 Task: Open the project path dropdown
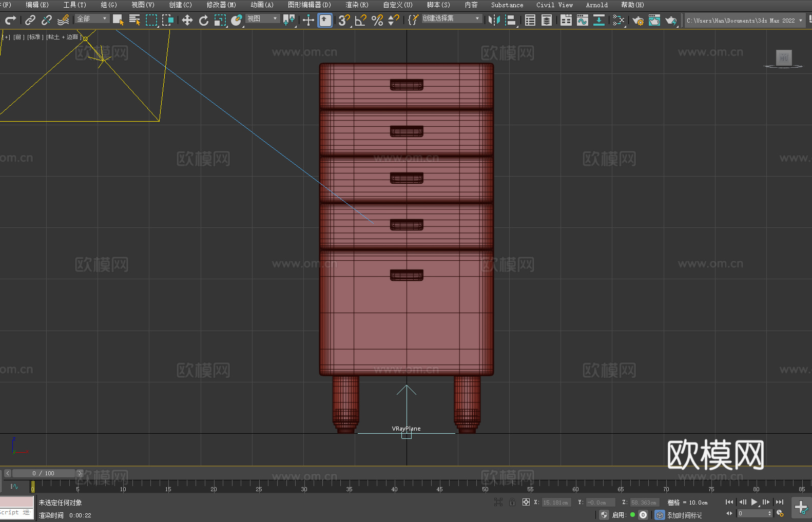coord(745,21)
